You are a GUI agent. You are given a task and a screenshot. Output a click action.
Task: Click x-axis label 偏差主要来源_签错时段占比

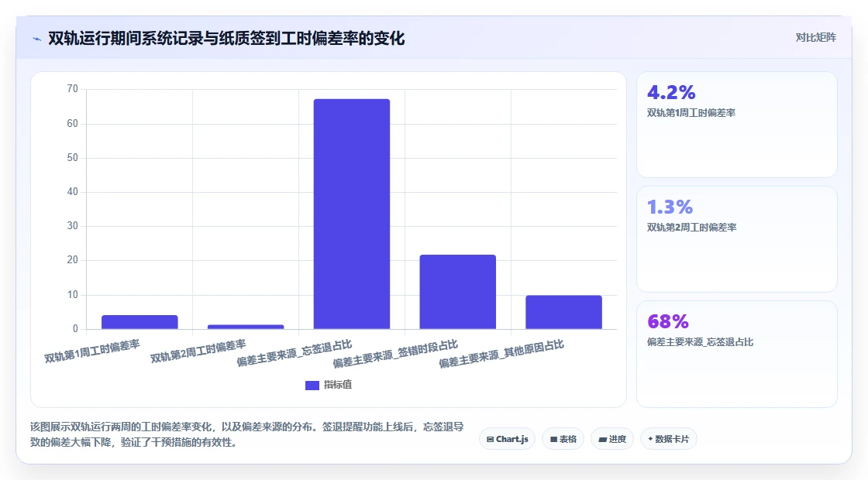coord(395,354)
